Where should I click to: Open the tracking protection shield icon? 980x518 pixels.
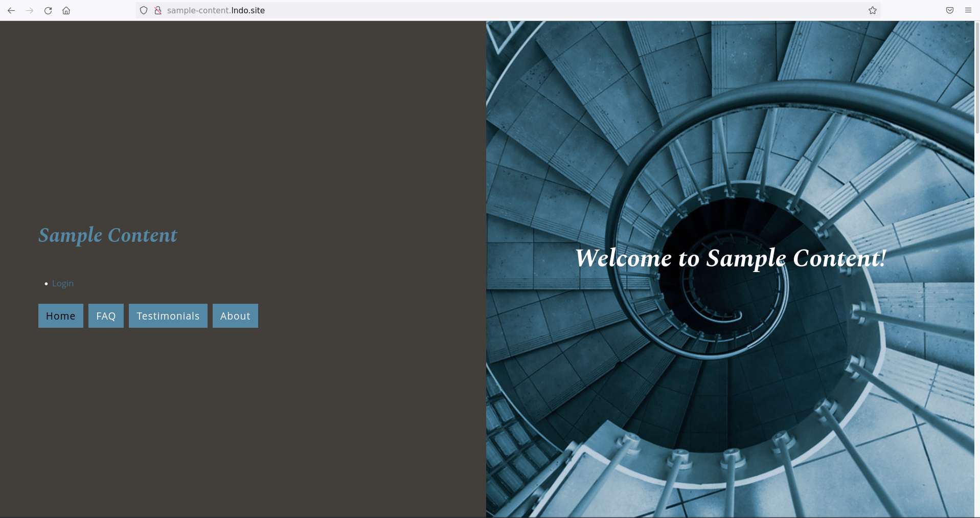pos(144,10)
